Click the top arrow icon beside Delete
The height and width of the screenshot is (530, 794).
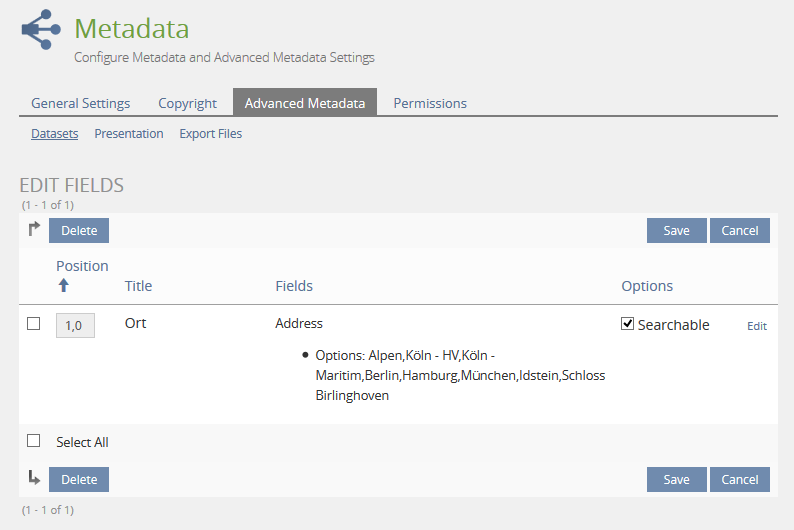34,229
